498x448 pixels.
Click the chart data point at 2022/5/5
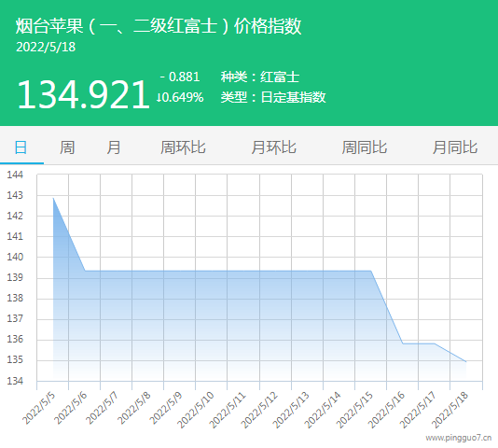53,198
